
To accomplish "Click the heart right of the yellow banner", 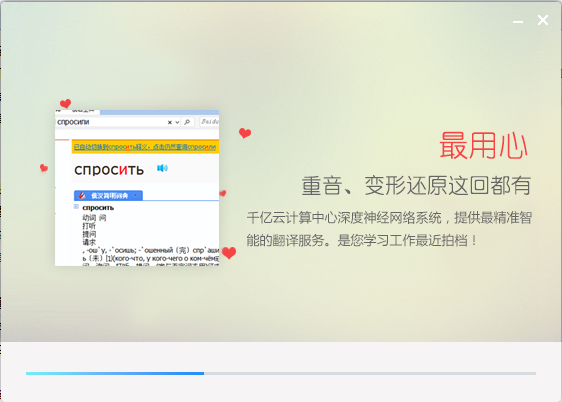I will (x=245, y=133).
